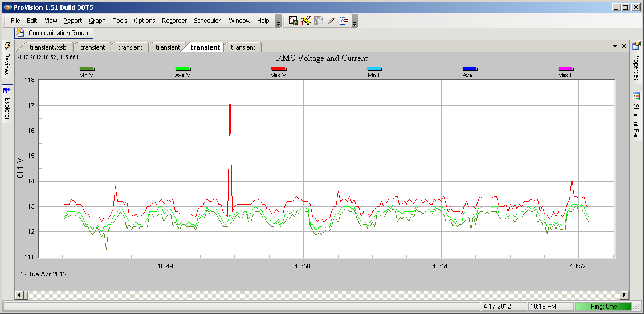Click the horizontal scrollbar right arrow
The width and height of the screenshot is (644, 314).
click(625, 295)
